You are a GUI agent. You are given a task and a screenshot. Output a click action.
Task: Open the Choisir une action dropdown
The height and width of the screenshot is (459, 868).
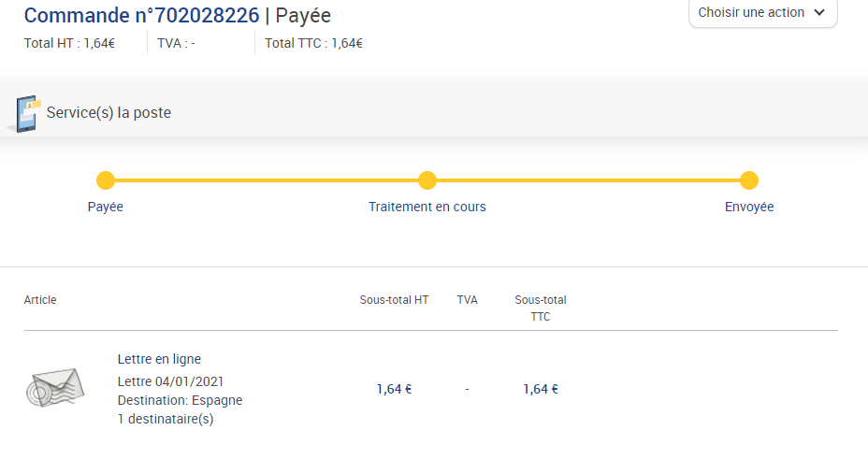(763, 13)
